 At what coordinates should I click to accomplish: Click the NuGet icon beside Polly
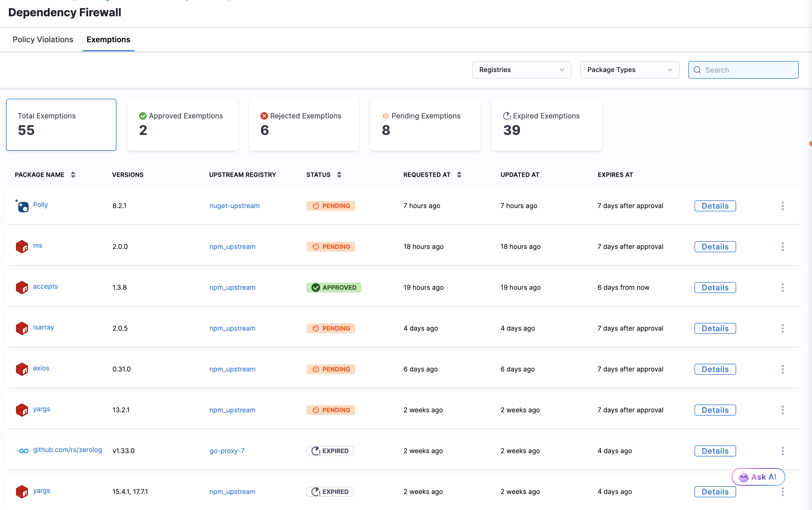(22, 206)
